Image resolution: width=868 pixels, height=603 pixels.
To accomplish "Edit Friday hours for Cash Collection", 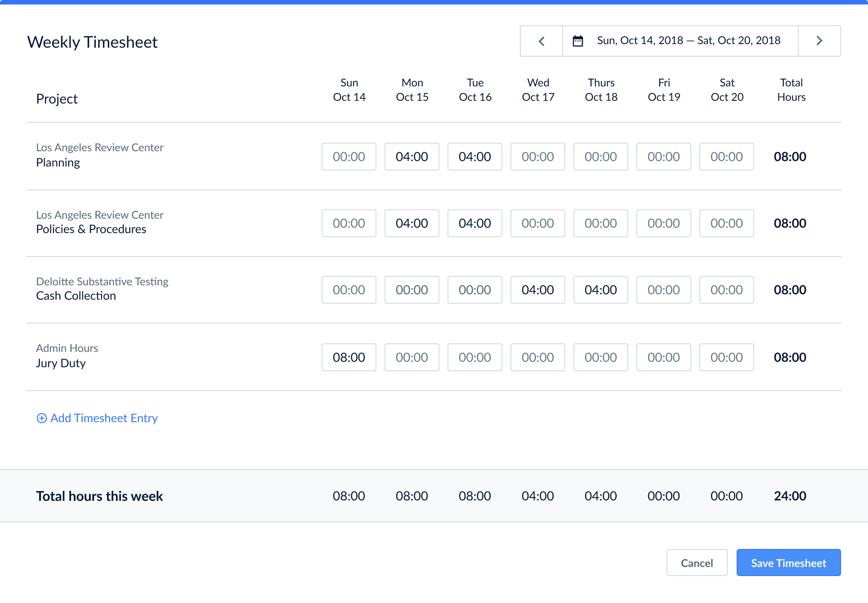I will point(663,290).
